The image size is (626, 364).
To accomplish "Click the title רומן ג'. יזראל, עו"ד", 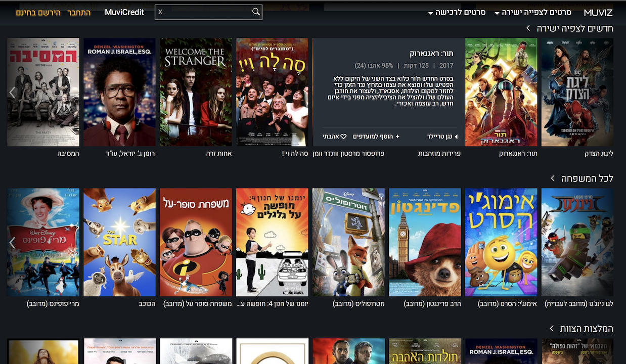I will pyautogui.click(x=131, y=153).
